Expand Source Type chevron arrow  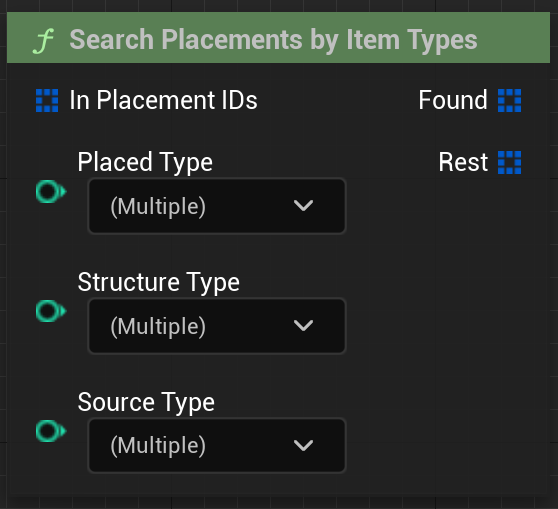[x=303, y=445]
